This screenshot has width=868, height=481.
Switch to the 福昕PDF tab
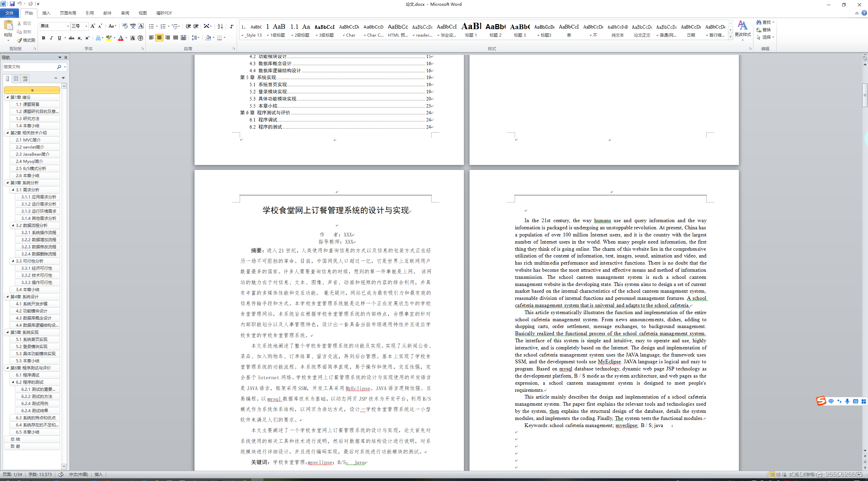click(x=164, y=13)
